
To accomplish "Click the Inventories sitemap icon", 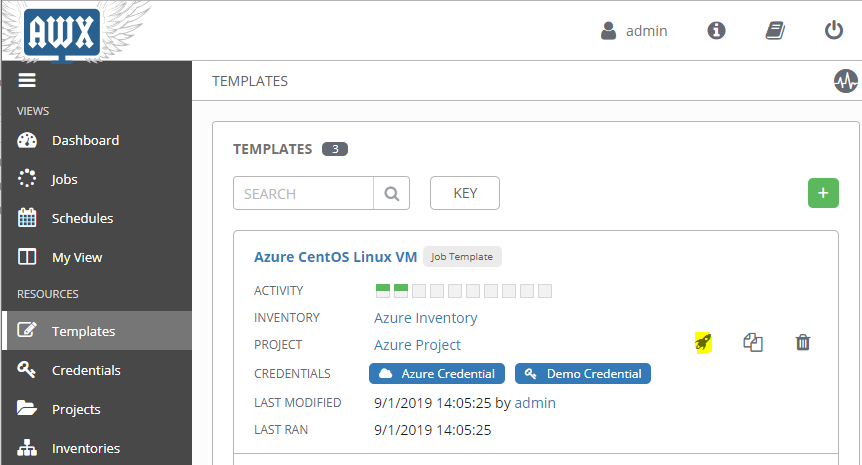I will 27,447.
